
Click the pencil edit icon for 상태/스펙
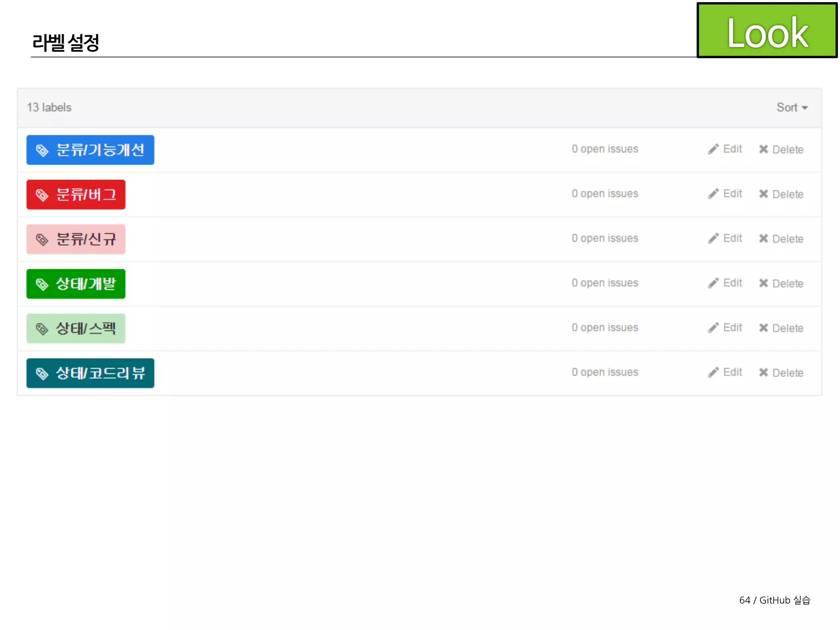click(713, 328)
